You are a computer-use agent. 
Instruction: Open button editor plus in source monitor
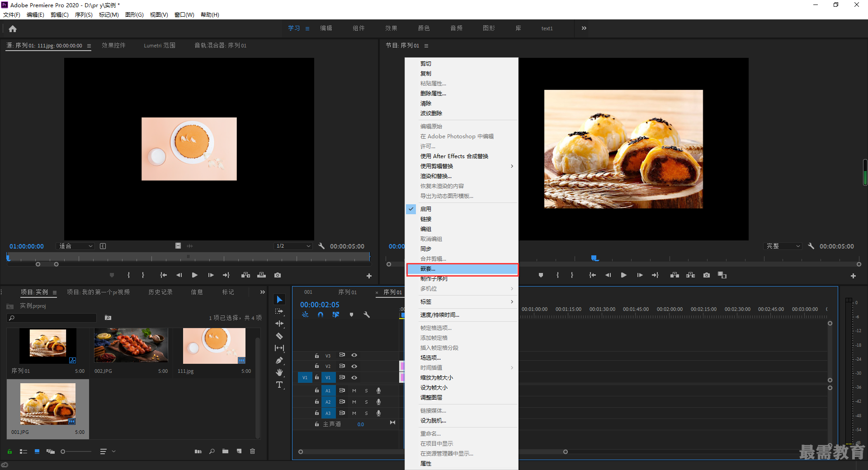(x=369, y=276)
